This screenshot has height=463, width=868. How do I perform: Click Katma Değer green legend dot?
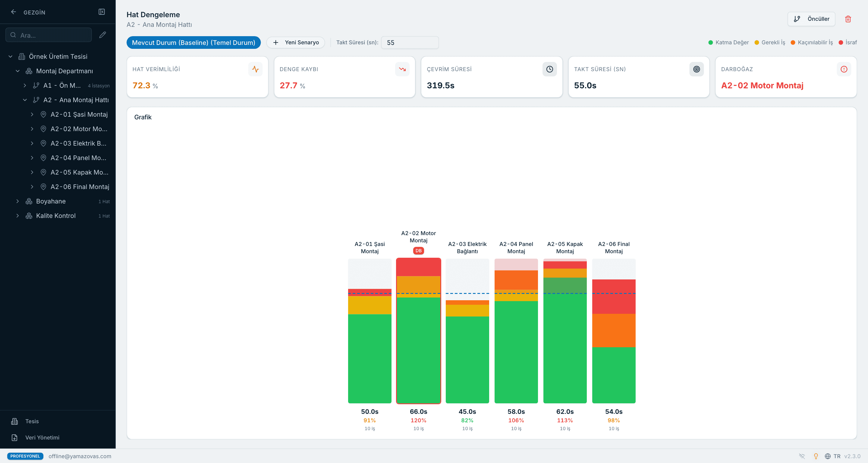tap(711, 43)
